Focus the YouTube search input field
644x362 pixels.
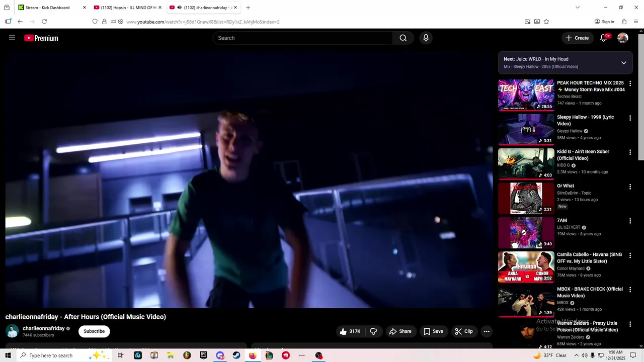pyautogui.click(x=303, y=38)
